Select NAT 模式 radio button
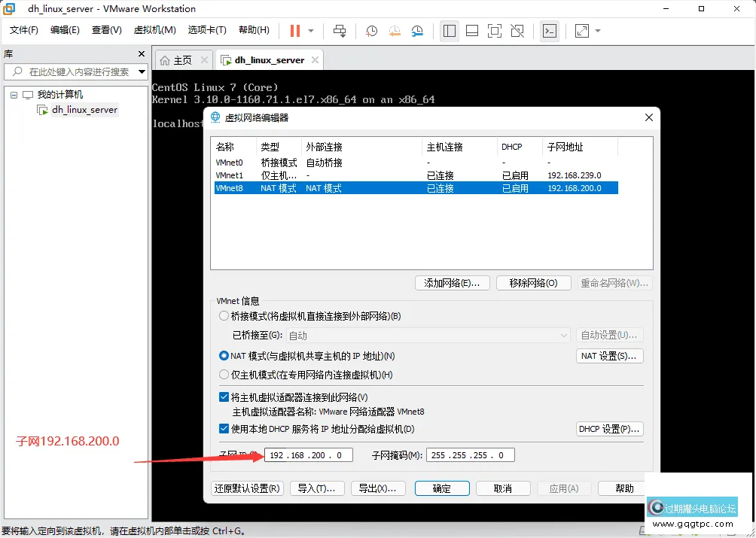This screenshot has height=538, width=756. click(x=224, y=356)
